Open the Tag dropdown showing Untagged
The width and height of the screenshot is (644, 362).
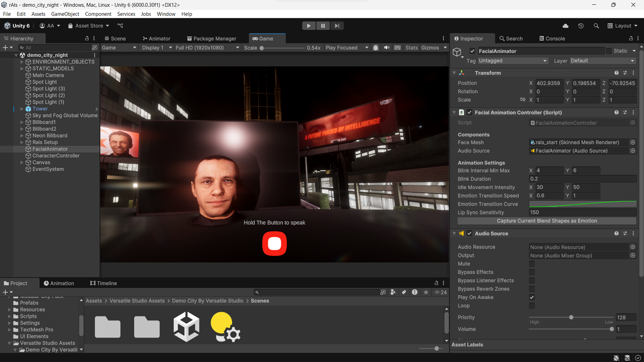512,61
